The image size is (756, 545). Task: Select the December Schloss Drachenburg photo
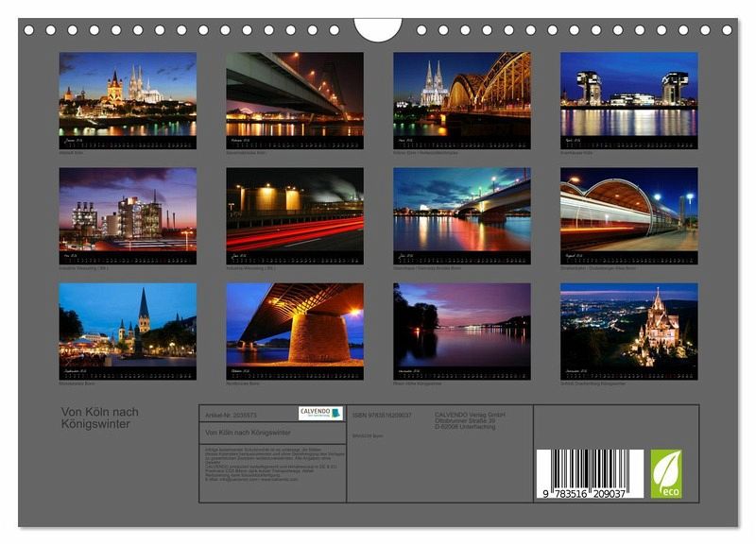[x=628, y=326]
